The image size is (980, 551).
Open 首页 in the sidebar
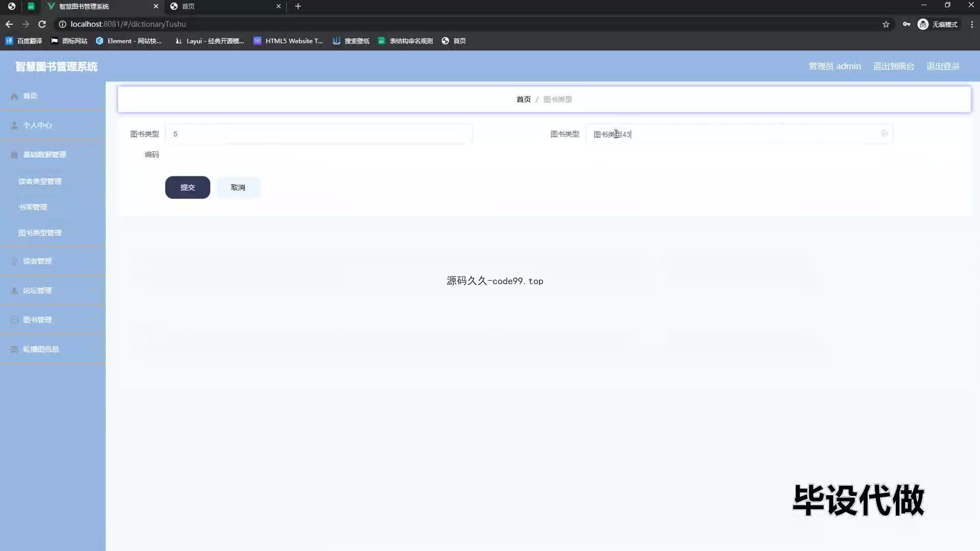click(x=53, y=96)
